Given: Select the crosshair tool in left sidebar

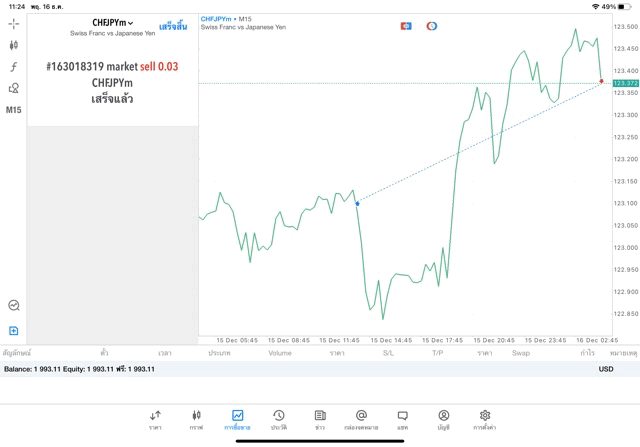Looking at the screenshot, I should click(14, 23).
